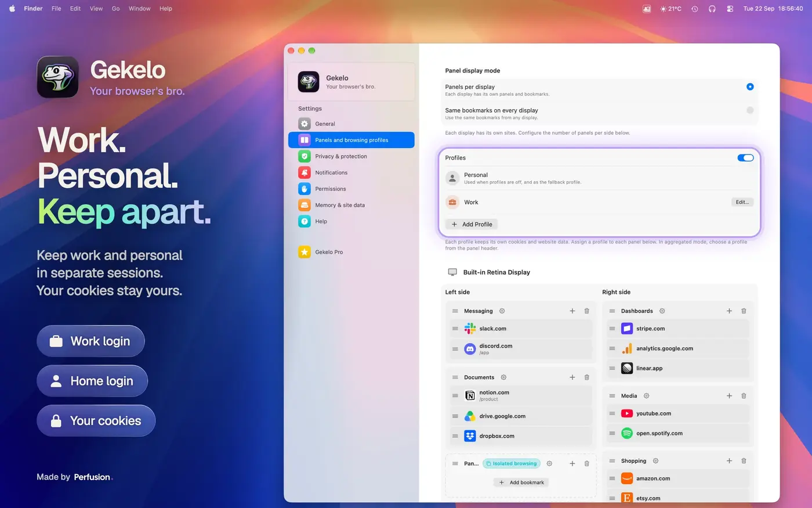Open the Perfusion link

pyautogui.click(x=92, y=477)
